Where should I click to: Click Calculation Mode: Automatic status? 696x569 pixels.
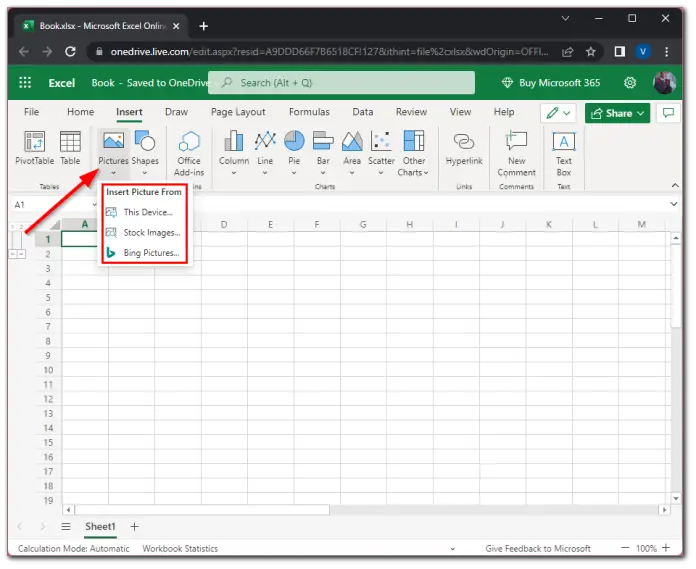[74, 549]
